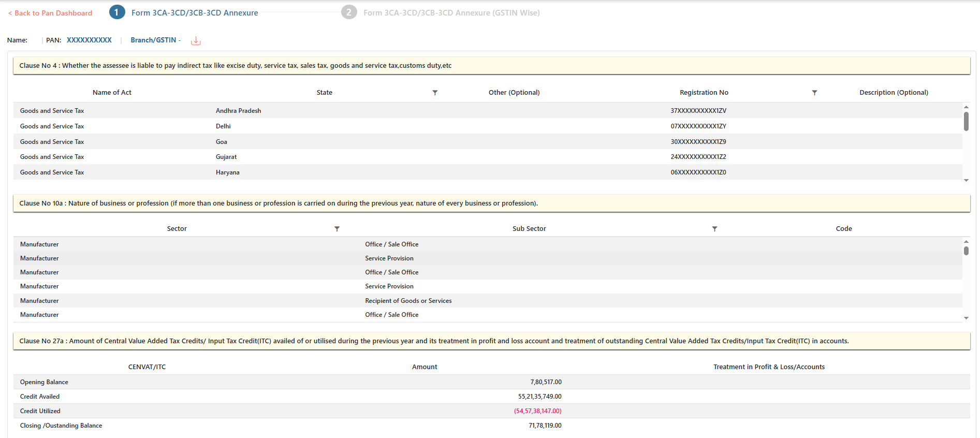
Task: Click the State column header
Action: pos(325,93)
